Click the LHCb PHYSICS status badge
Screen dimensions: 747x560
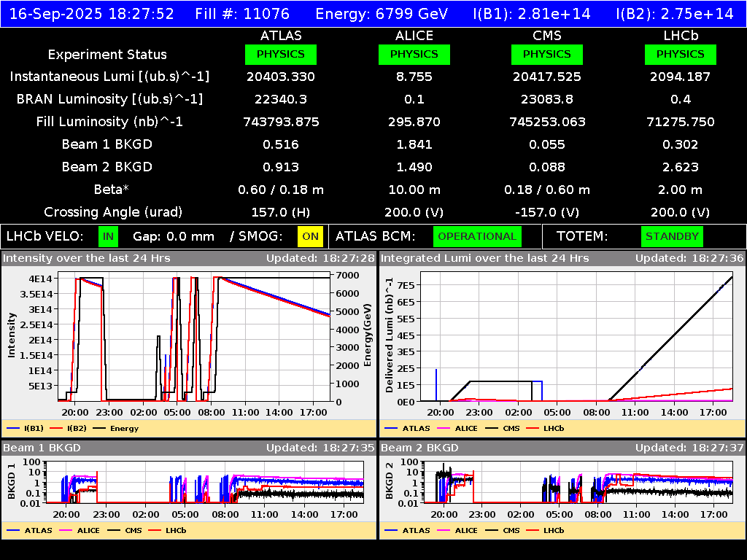pos(681,54)
